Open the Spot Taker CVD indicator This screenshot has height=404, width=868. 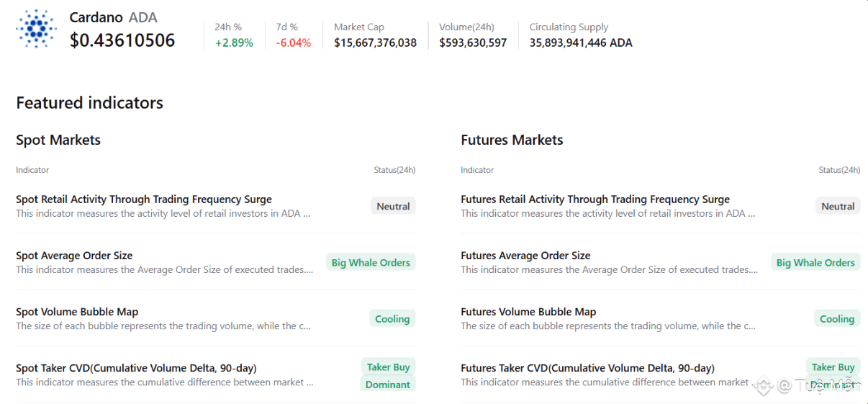point(136,368)
